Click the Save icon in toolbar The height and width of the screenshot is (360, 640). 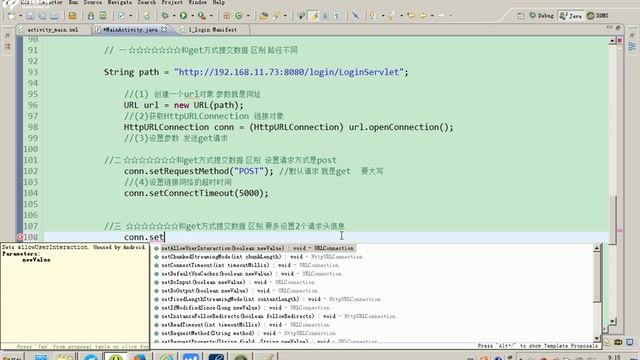(30, 16)
